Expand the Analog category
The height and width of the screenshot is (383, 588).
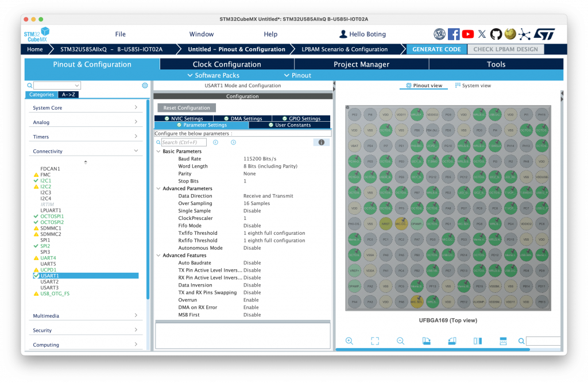86,122
